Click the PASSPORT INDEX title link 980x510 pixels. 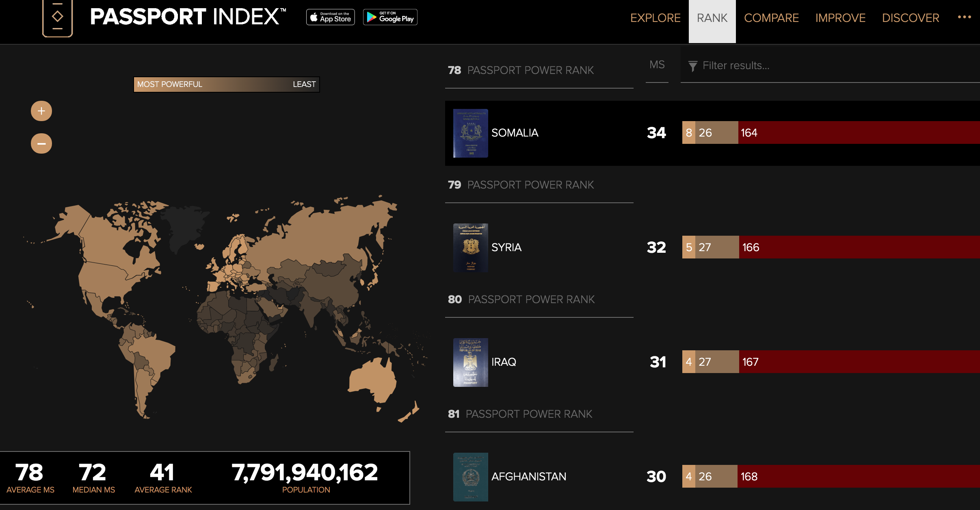point(188,17)
